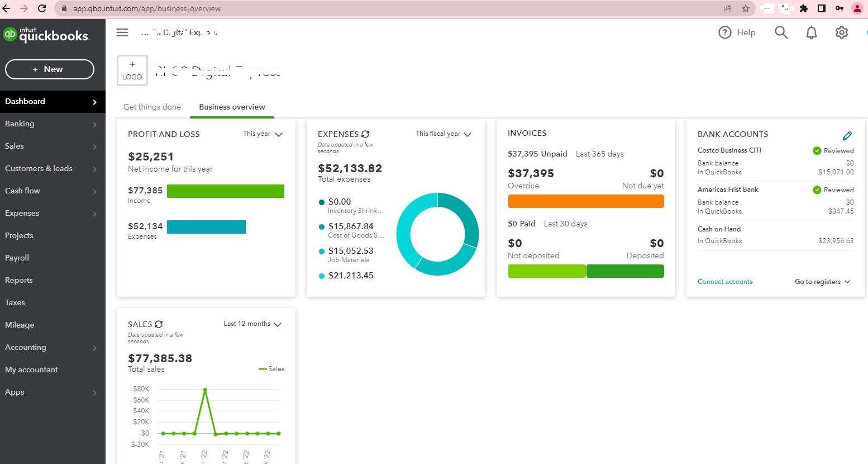
Task: Reload the browser page
Action: coord(41,8)
